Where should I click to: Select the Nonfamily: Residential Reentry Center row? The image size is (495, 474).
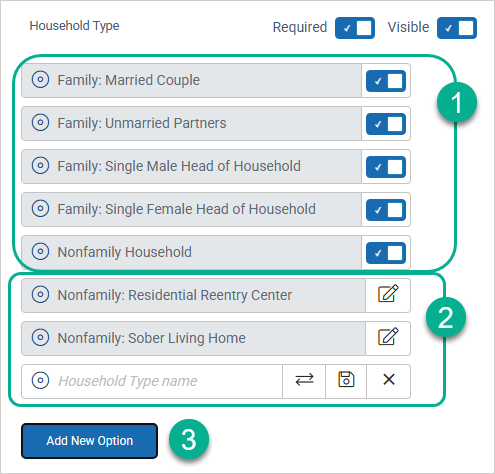[x=193, y=295]
